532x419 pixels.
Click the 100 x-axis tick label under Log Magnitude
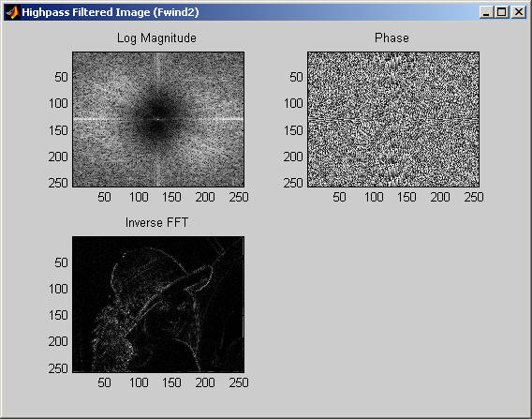(139, 197)
